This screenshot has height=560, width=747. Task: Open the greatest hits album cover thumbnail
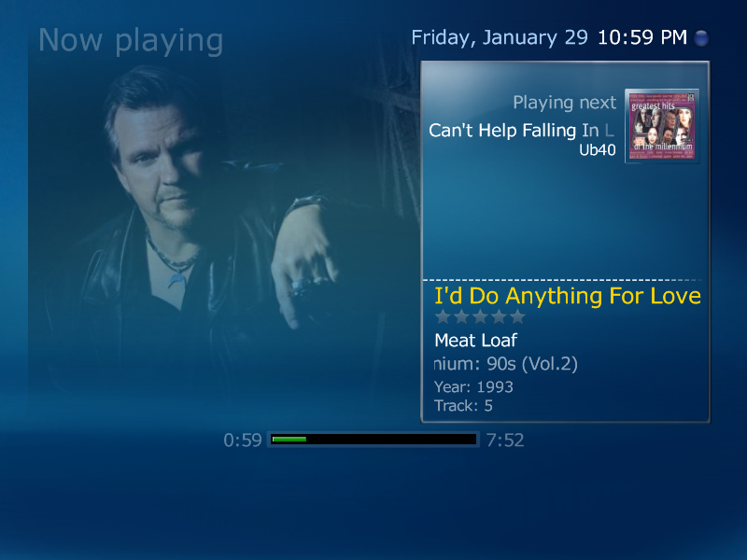point(662,126)
